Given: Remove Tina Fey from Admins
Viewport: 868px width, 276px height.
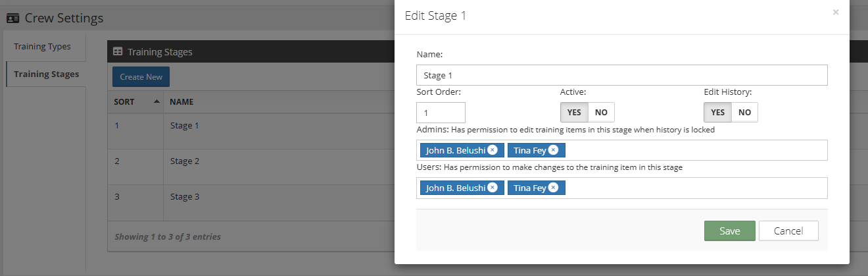Looking at the screenshot, I should pos(553,150).
